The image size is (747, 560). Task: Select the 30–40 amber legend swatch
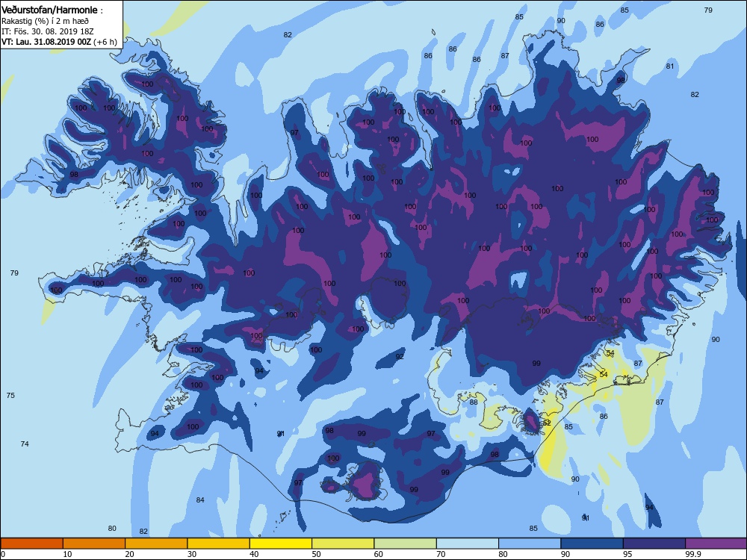pos(219,544)
